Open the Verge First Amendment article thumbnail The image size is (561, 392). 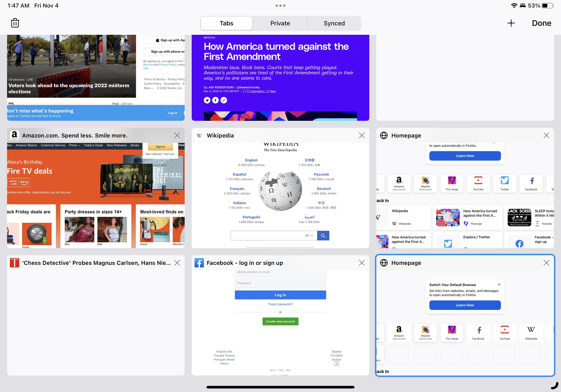click(x=280, y=78)
